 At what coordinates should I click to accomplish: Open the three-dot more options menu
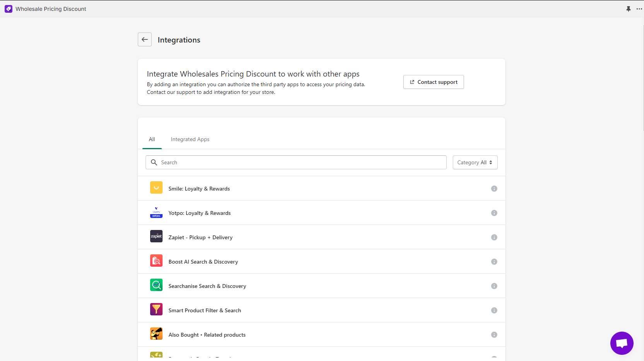639,9
